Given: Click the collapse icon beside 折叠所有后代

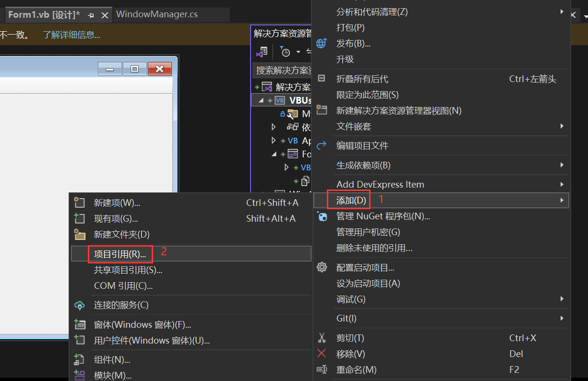Looking at the screenshot, I should (x=322, y=79).
